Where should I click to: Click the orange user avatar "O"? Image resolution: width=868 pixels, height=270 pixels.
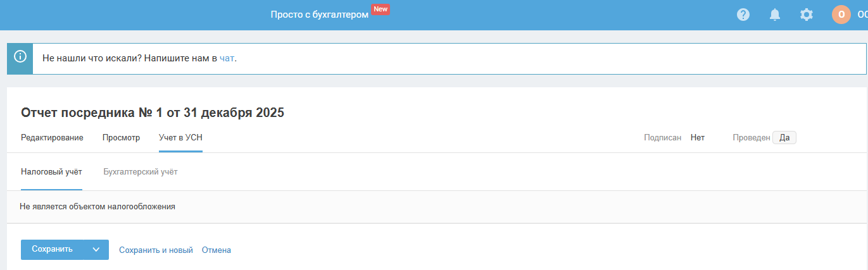coord(841,15)
